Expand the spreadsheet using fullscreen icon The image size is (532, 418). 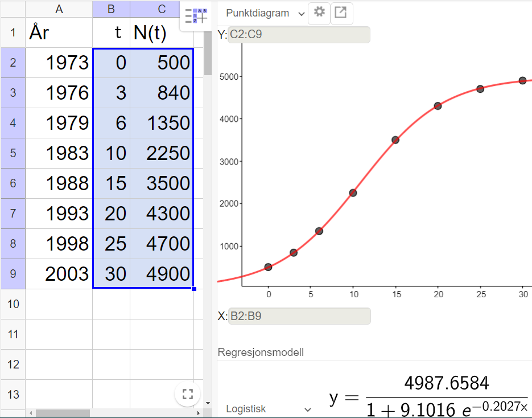point(187,394)
